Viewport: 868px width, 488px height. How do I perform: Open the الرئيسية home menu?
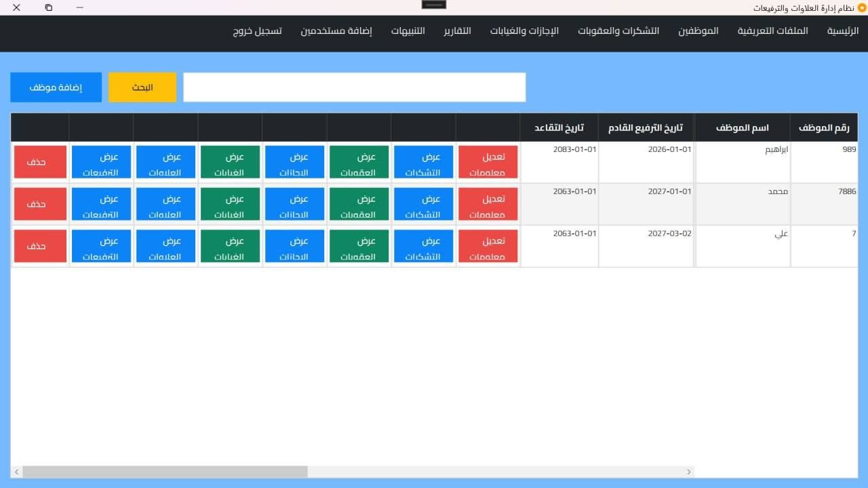(x=843, y=31)
